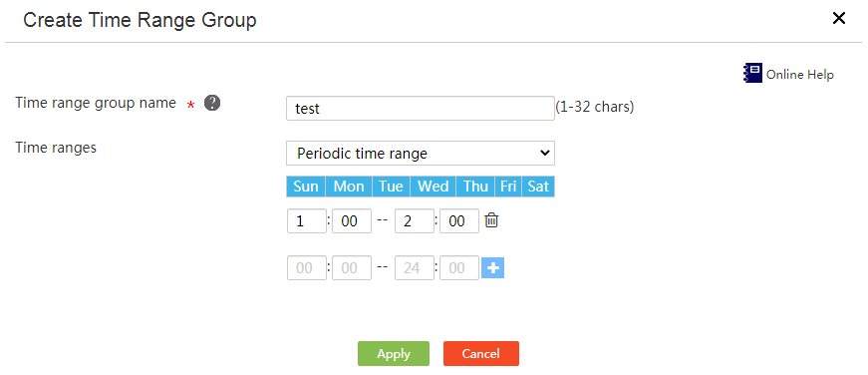The image size is (868, 375).
Task: Delete the 1:00 -- 2:00 time range
Action: point(491,220)
